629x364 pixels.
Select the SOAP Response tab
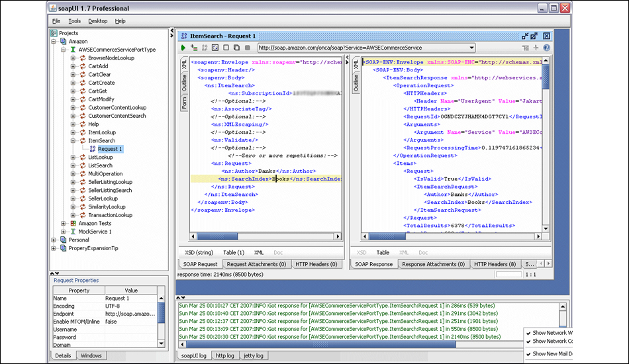click(373, 264)
